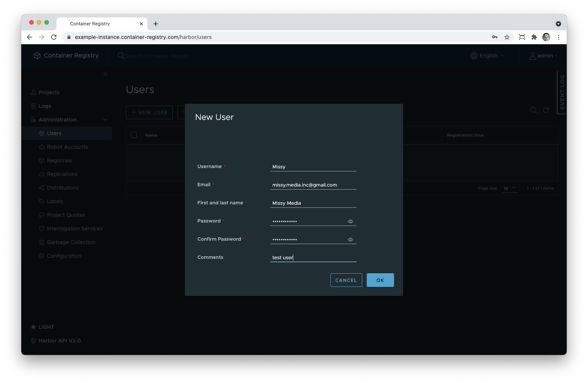Show the Password field contents
The image size is (588, 383).
click(x=350, y=221)
